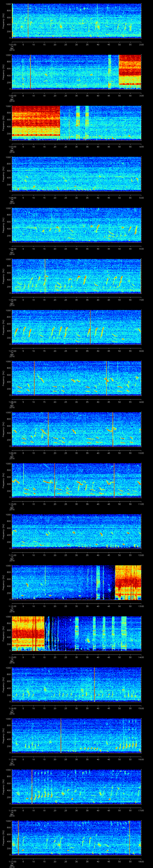Image resolution: width=153 pixels, height=868 pixels.
Task: Open the spectrogram panel starting at 1:12:00
Action: tap(77, 582)
